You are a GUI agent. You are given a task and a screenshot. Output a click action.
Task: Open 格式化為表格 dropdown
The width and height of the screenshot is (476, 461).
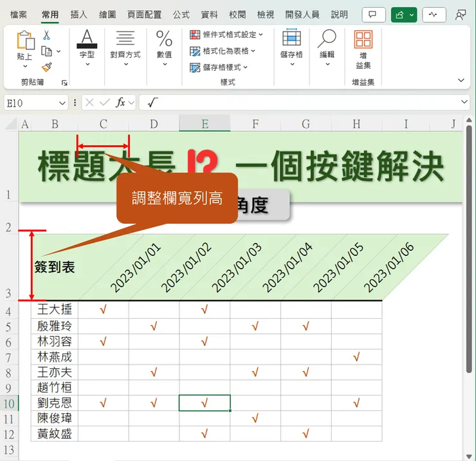pos(222,51)
